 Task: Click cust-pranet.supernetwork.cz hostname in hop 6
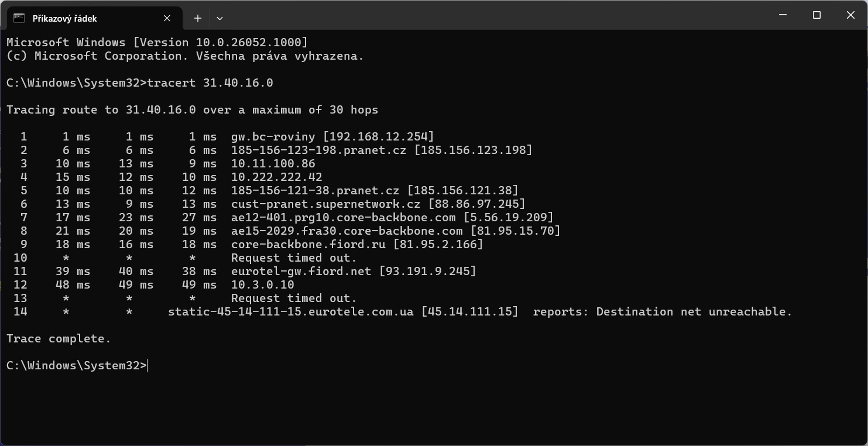click(325, 204)
